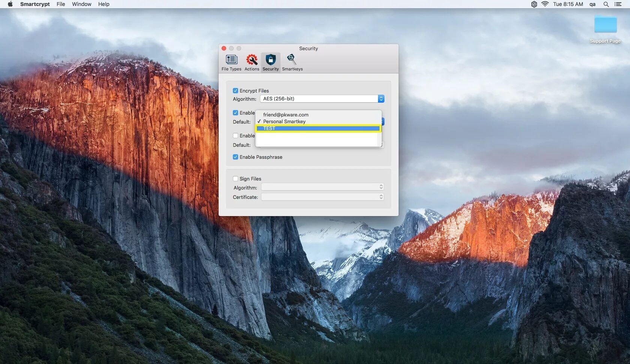Select TEST from the dropdown list
The width and height of the screenshot is (630, 364).
(318, 128)
